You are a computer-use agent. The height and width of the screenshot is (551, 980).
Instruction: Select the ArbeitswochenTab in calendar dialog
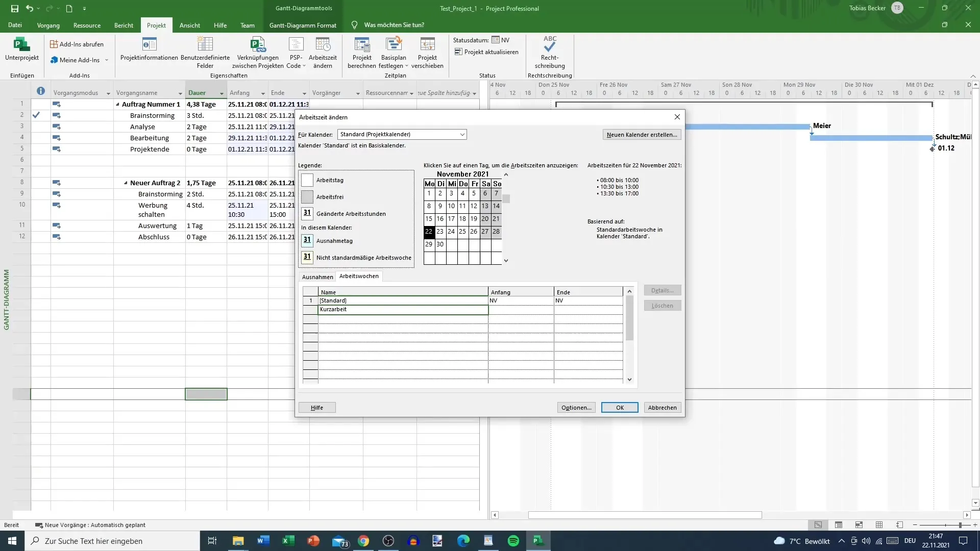359,276
